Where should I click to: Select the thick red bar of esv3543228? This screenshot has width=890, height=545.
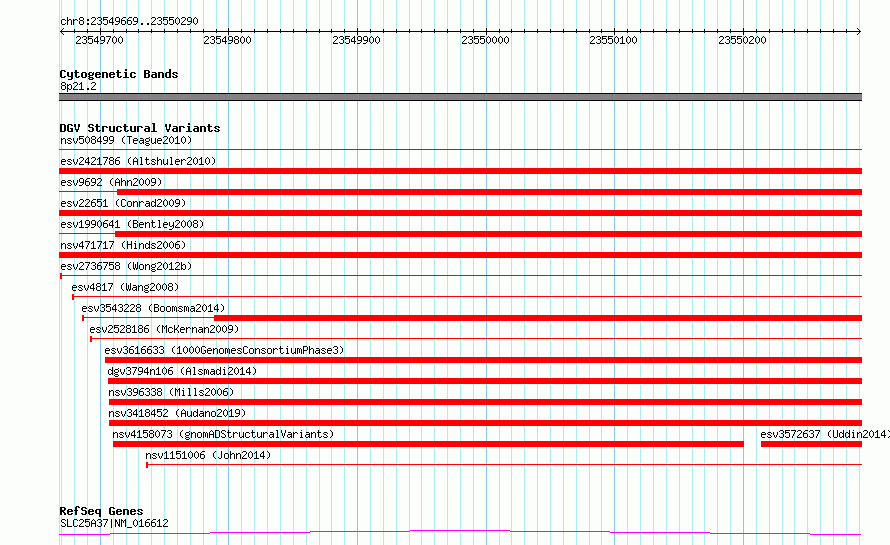click(538, 318)
